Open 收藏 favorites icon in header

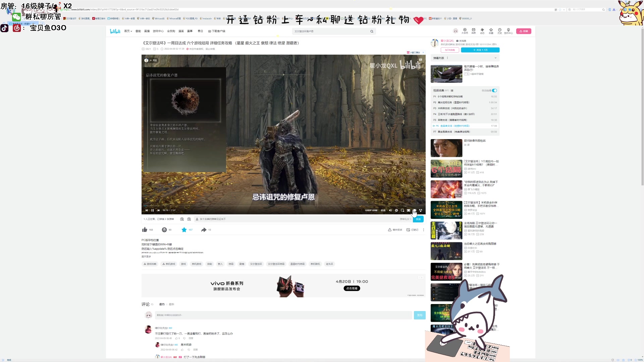[491, 31]
